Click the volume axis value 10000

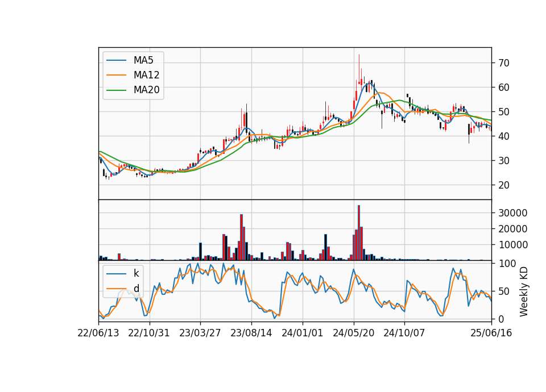[x=513, y=245]
